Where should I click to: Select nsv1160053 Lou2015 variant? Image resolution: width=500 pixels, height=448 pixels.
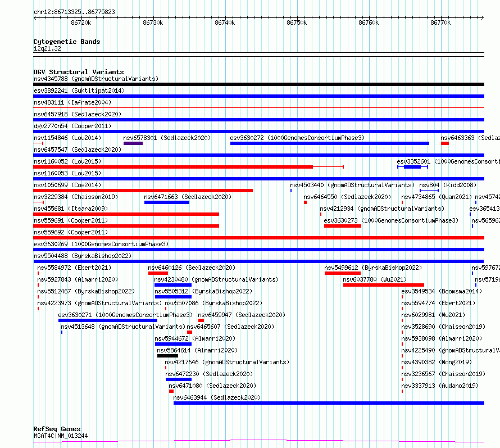click(67, 173)
